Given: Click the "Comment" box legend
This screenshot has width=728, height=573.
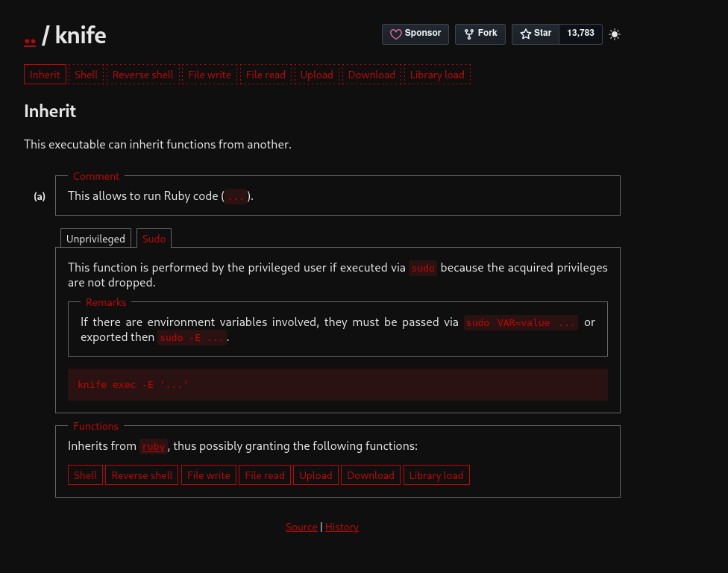Looking at the screenshot, I should tap(96, 176).
